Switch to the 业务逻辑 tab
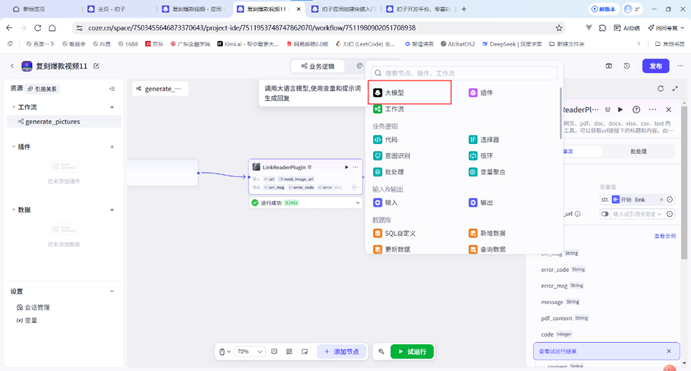This screenshot has width=691, height=371. pos(318,66)
